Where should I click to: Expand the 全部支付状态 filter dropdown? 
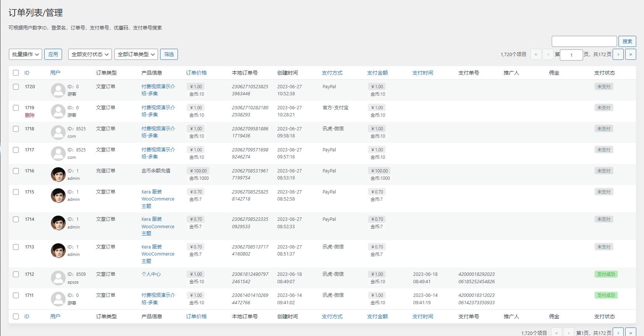[x=90, y=54]
